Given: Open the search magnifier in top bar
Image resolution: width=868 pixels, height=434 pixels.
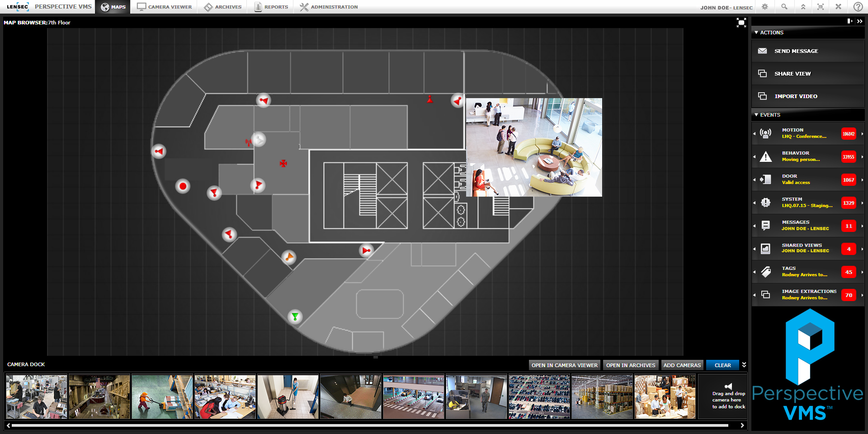Looking at the screenshot, I should click(x=784, y=7).
